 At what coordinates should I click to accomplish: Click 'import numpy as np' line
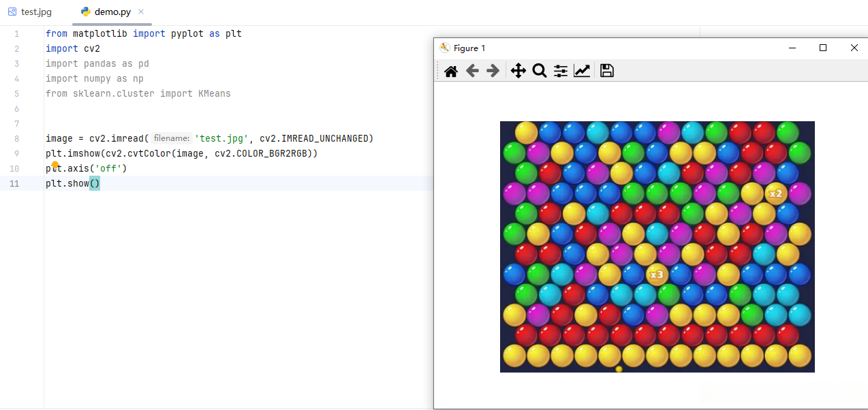coord(95,78)
